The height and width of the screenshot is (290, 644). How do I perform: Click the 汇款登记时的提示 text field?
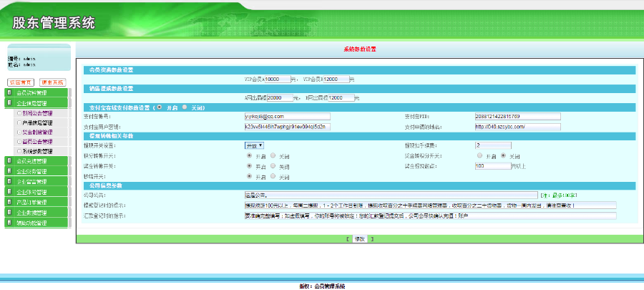431,216
